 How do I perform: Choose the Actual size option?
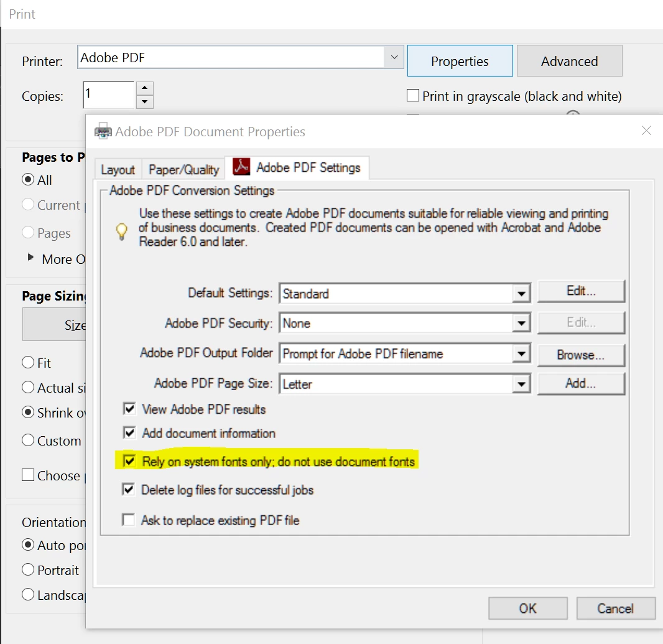[28, 387]
